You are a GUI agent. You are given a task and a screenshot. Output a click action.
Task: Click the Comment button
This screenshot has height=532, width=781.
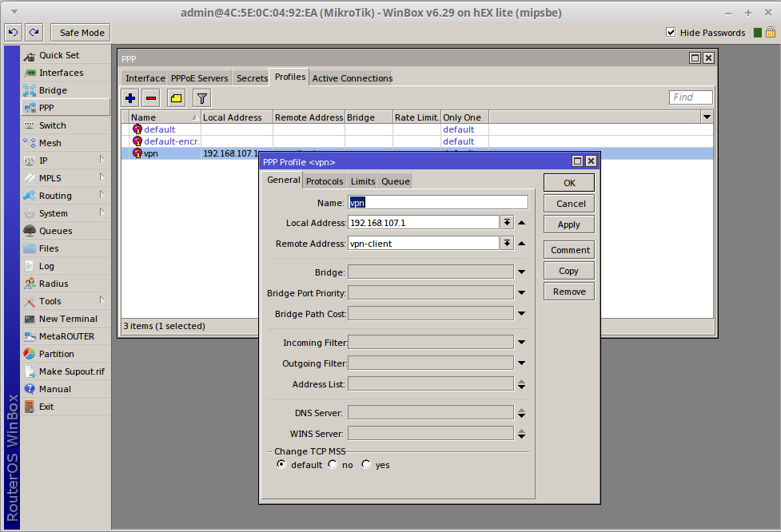(569, 250)
